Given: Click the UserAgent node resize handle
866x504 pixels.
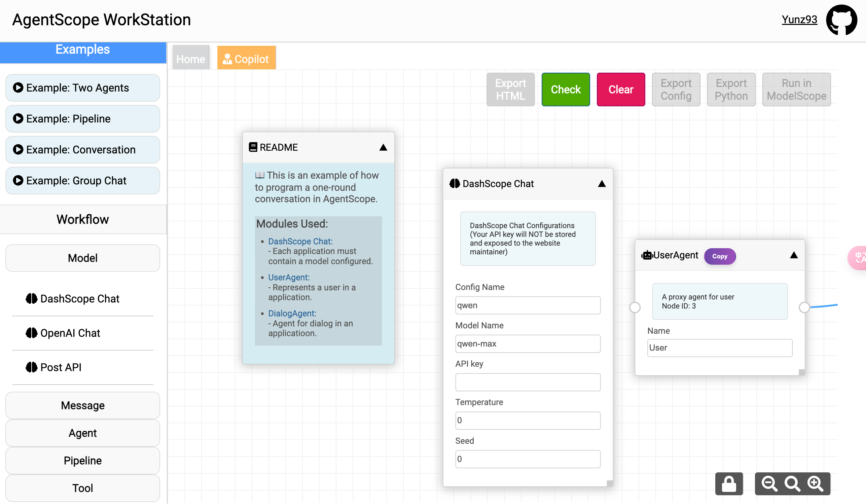Looking at the screenshot, I should point(802,372).
